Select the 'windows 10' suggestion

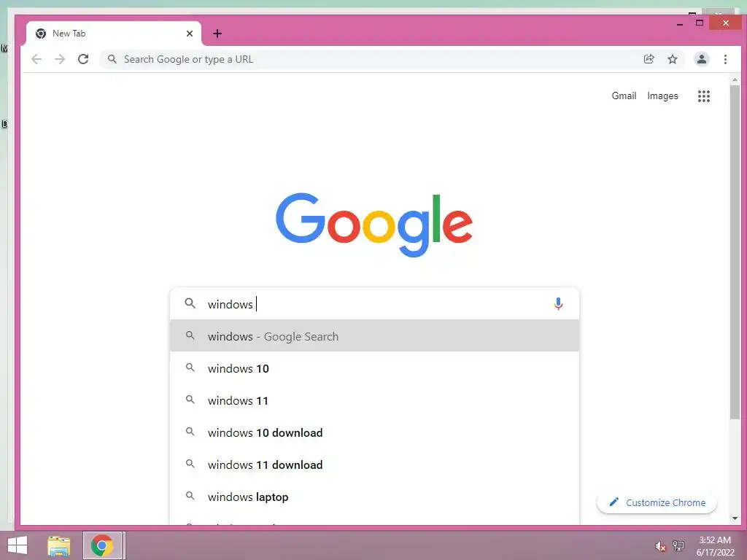tap(374, 368)
